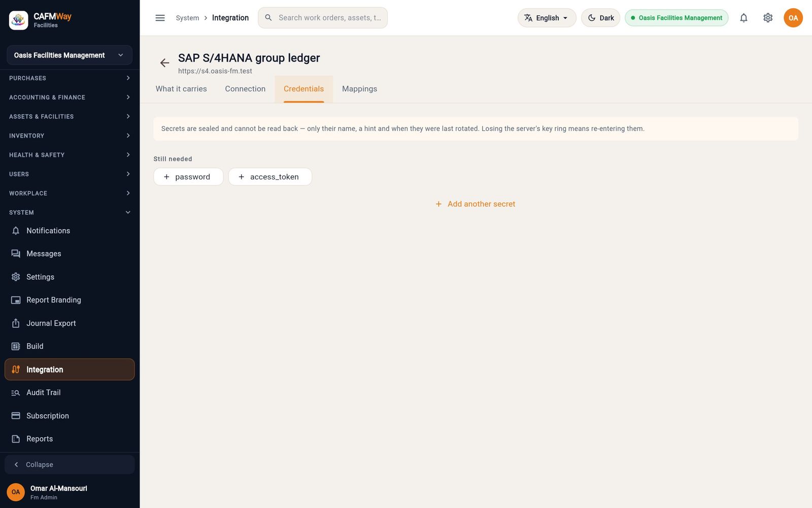Viewport: 812px width, 508px height.
Task: Open Journal Export page
Action: [70, 323]
